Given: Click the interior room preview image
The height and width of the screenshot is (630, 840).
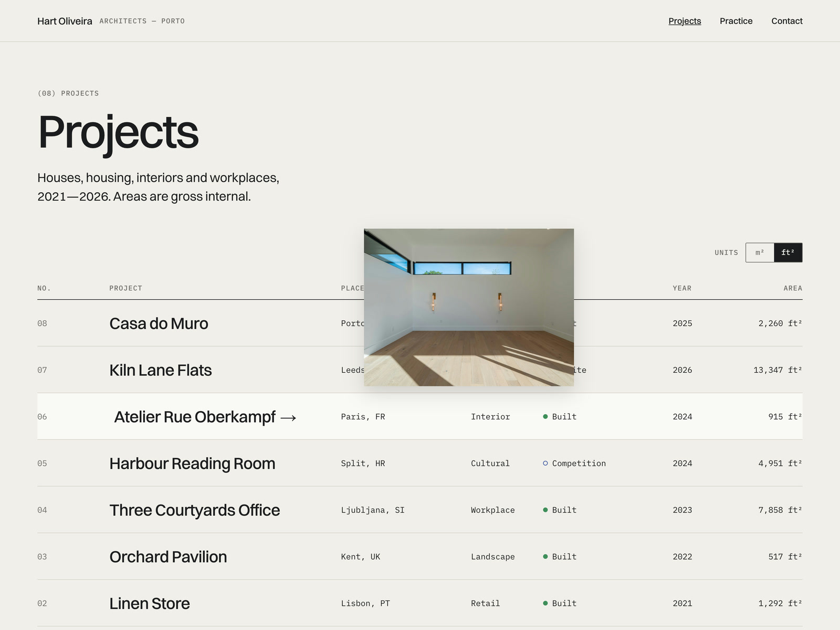Looking at the screenshot, I should (x=469, y=307).
